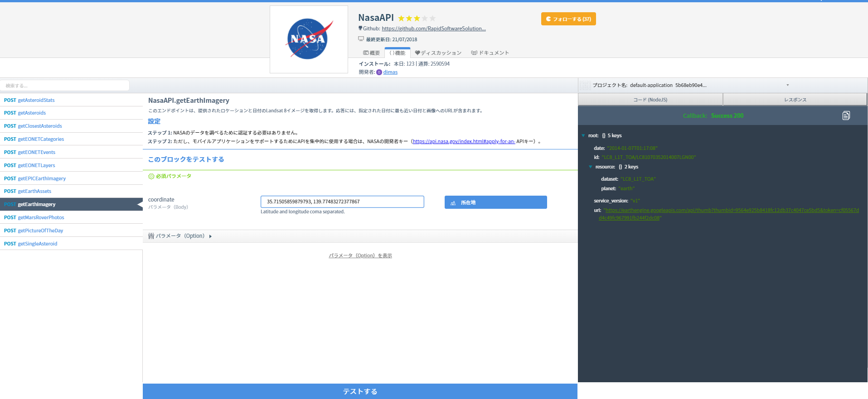Switch to the レスポンス tab
The width and height of the screenshot is (868, 399).
[795, 100]
